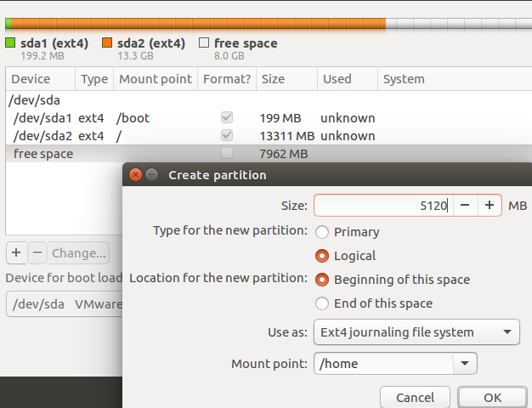The image size is (532, 408).
Task: Click OK to create the partition
Action: [492, 397]
